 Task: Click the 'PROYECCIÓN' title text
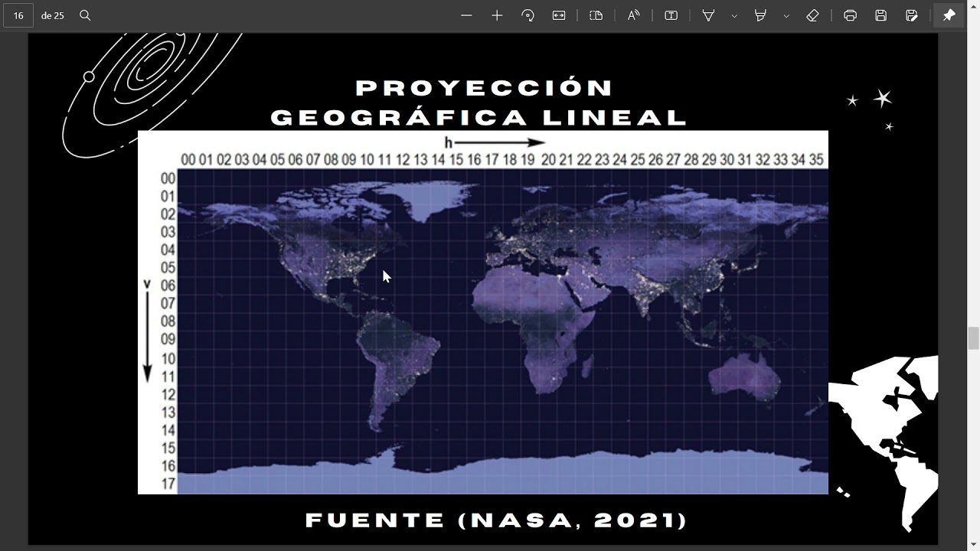pyautogui.click(x=485, y=88)
